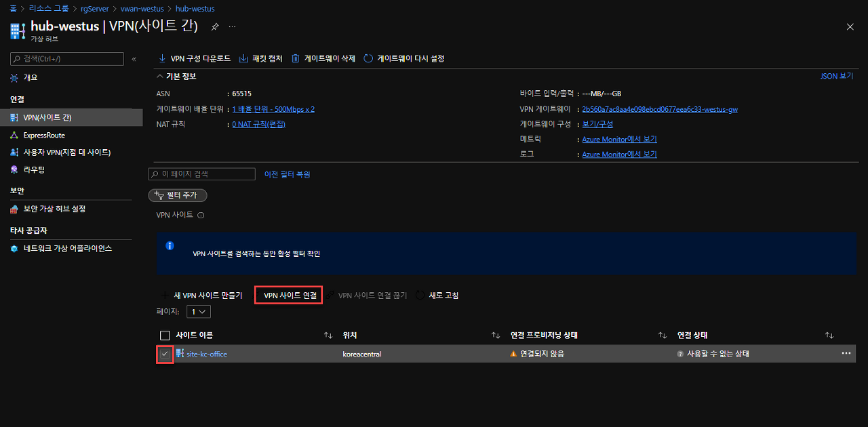Open 메트릭 Azure Monitor에서 보기 link
Viewport: 868px width, 427px height.
point(620,139)
